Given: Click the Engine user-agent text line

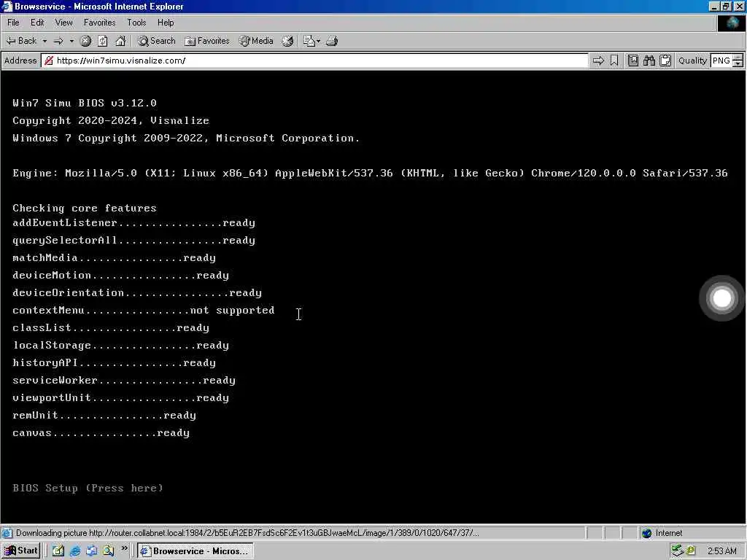Looking at the screenshot, I should 370,173.
